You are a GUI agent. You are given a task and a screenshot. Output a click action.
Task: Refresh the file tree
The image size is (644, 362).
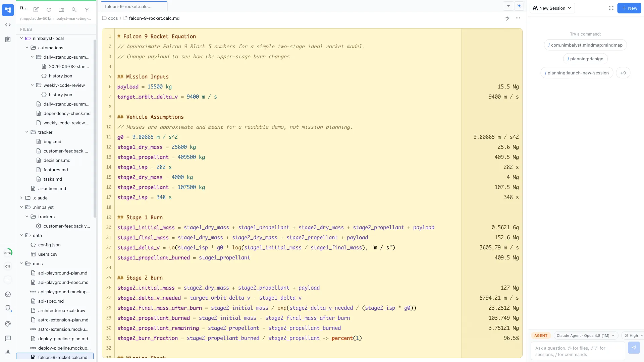pos(49,10)
